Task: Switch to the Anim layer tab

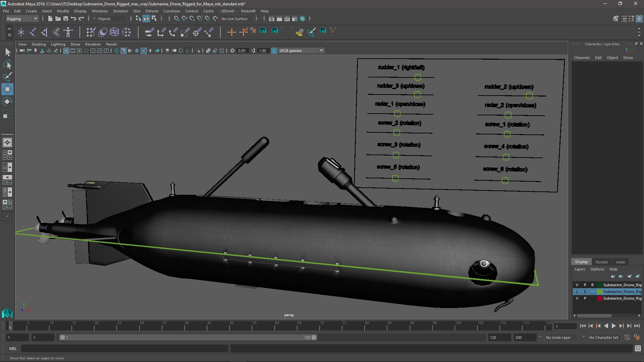Action: coord(620,262)
